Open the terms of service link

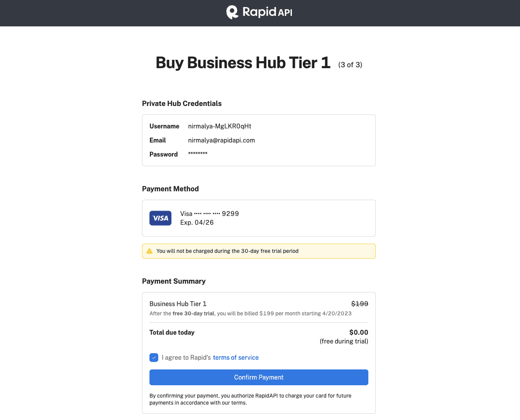(x=236, y=358)
